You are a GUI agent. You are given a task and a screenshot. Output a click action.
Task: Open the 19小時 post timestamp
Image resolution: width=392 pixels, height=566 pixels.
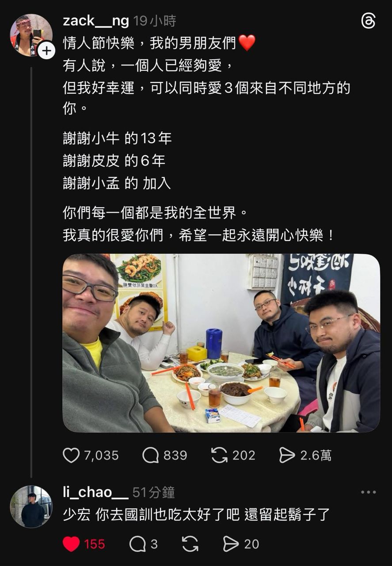pyautogui.click(x=155, y=21)
